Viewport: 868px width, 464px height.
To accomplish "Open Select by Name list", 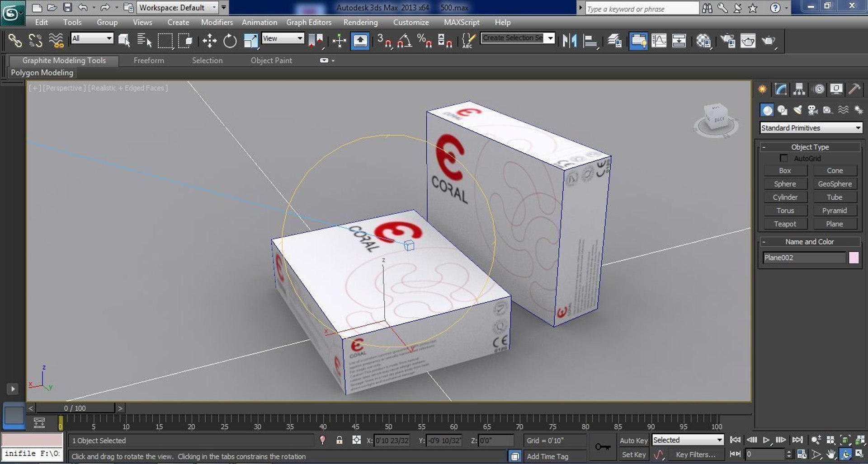I will 144,41.
